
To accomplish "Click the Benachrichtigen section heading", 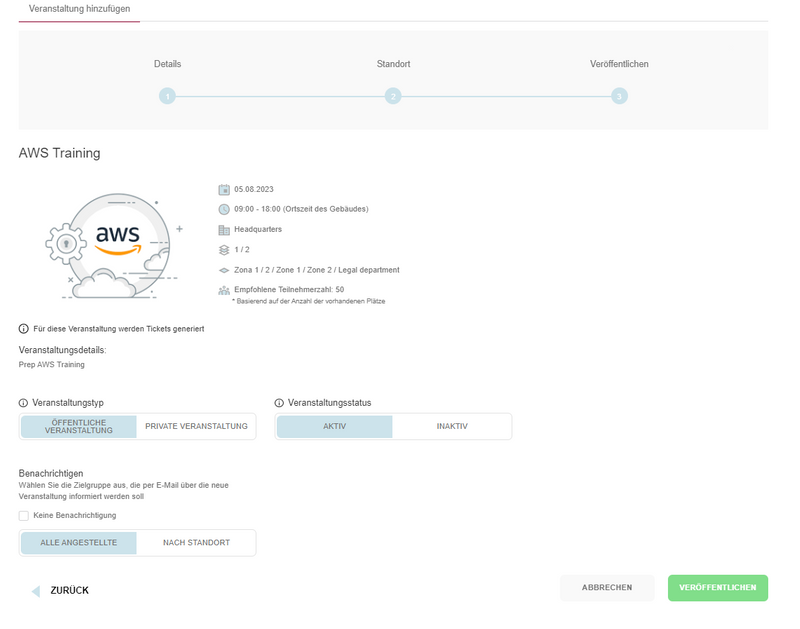I will [x=51, y=473].
